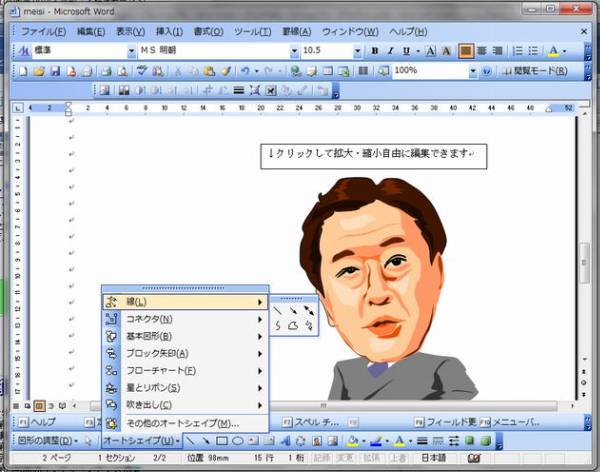Viewport: 600px width, 472px height.
Task: Click the Paste clipboard icon
Action: pos(209,71)
